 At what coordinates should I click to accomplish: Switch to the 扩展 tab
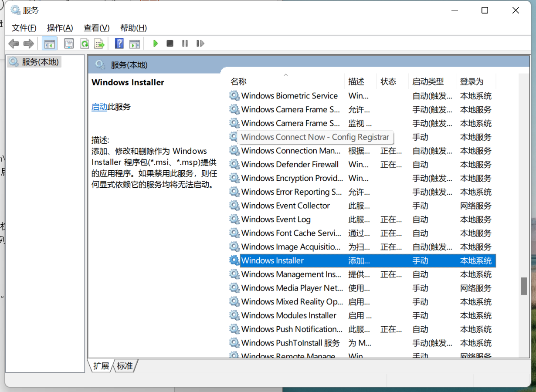pyautogui.click(x=101, y=366)
